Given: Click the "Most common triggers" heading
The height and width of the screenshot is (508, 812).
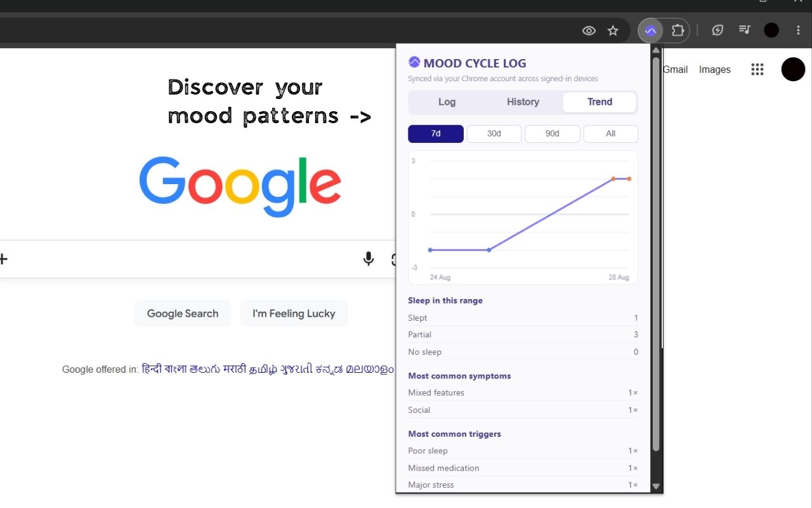Looking at the screenshot, I should pyautogui.click(x=454, y=434).
